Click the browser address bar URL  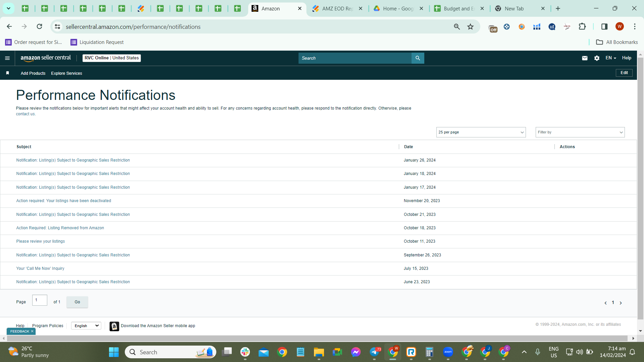(x=133, y=26)
